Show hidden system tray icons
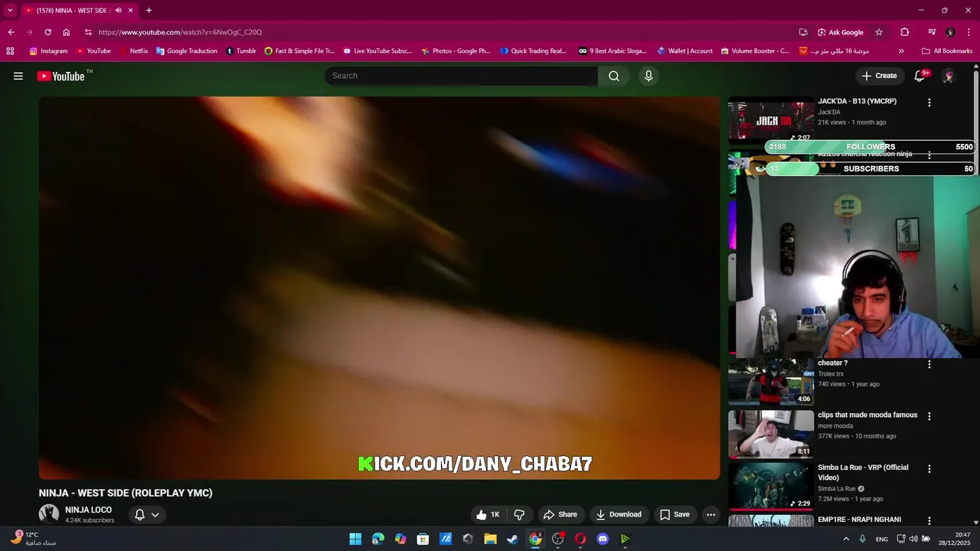Screen dimensions: 980x551 point(845,539)
